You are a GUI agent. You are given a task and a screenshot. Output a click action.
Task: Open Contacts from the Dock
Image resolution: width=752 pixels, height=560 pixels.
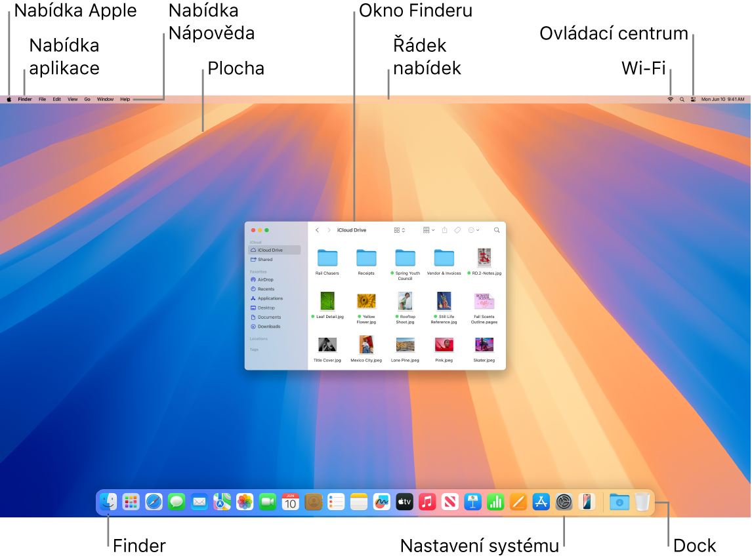[313, 502]
